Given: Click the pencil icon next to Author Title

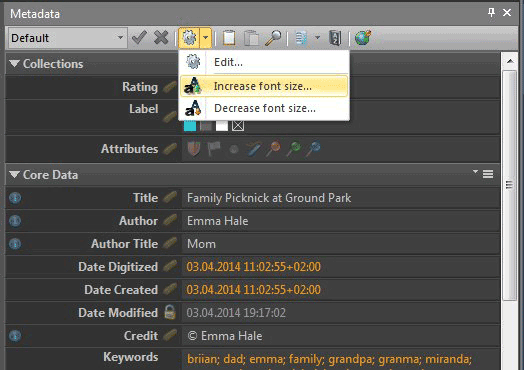Looking at the screenshot, I should tap(170, 243).
